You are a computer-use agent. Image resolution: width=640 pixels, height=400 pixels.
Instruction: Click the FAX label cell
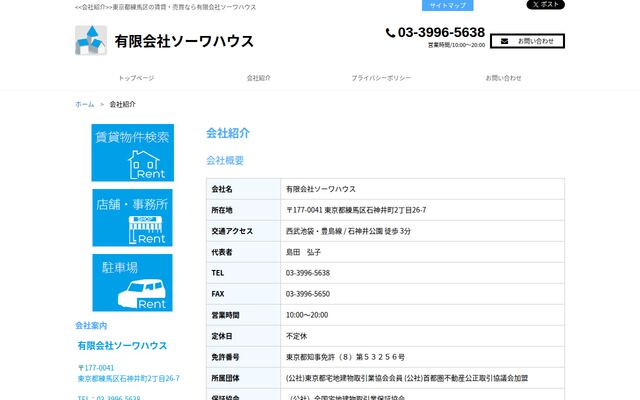[244, 294]
